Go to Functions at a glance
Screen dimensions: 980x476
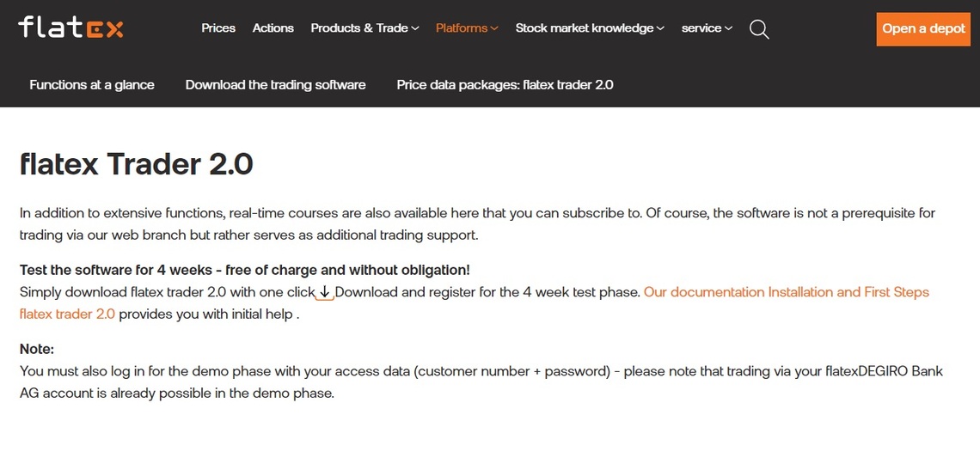tap(92, 85)
